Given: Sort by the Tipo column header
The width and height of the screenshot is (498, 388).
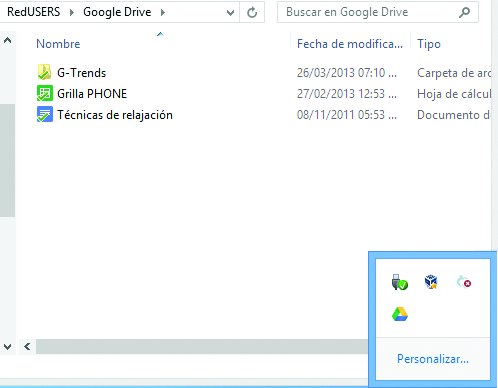Looking at the screenshot, I should click(429, 44).
